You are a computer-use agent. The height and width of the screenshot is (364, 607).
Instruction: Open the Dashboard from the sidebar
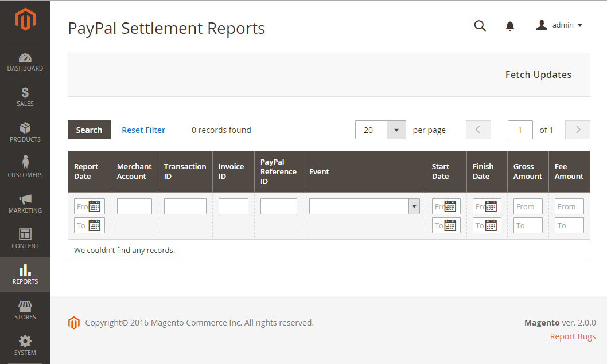click(x=25, y=61)
